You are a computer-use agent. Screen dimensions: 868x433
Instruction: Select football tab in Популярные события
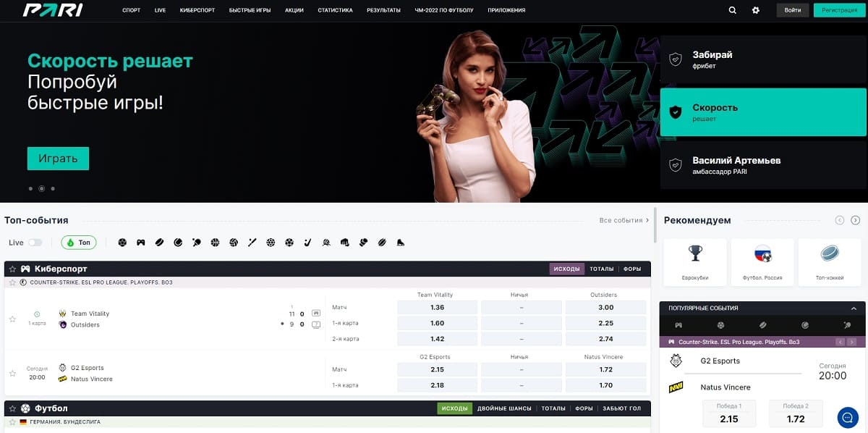point(720,326)
